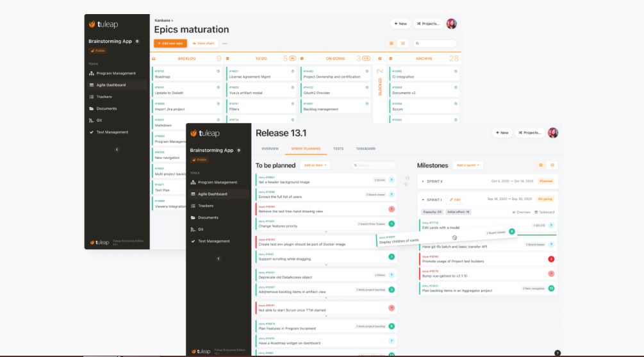Click Test Management checkmark in the Release 13.1 window's sidebar
This screenshot has height=357, width=644.
193,241
